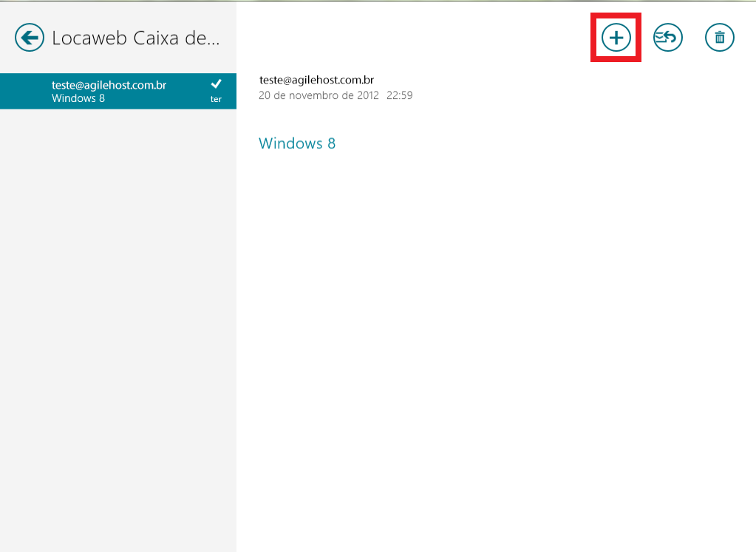Create a new email with plus icon
The height and width of the screenshot is (552, 756).
(616, 38)
